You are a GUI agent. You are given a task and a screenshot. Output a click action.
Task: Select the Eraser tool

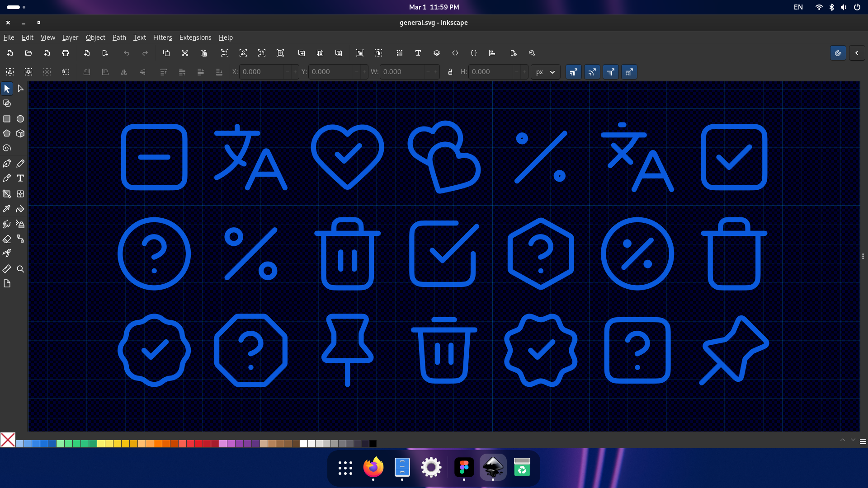tap(7, 239)
